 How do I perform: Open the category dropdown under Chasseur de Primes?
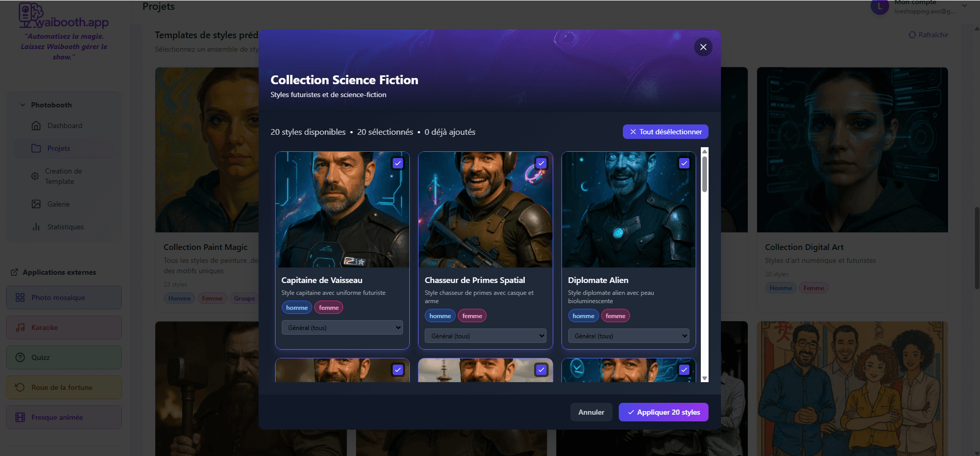click(x=485, y=336)
